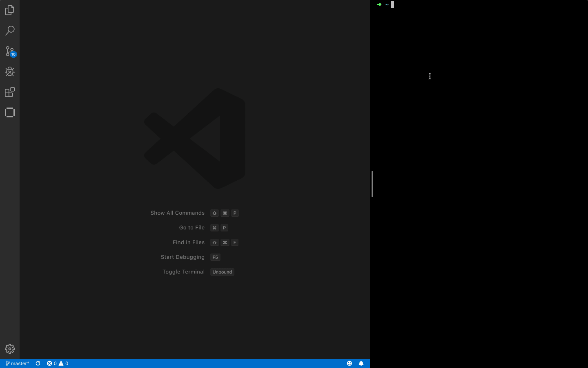588x368 pixels.
Task: Open the Explorer files view
Action: click(x=10, y=10)
